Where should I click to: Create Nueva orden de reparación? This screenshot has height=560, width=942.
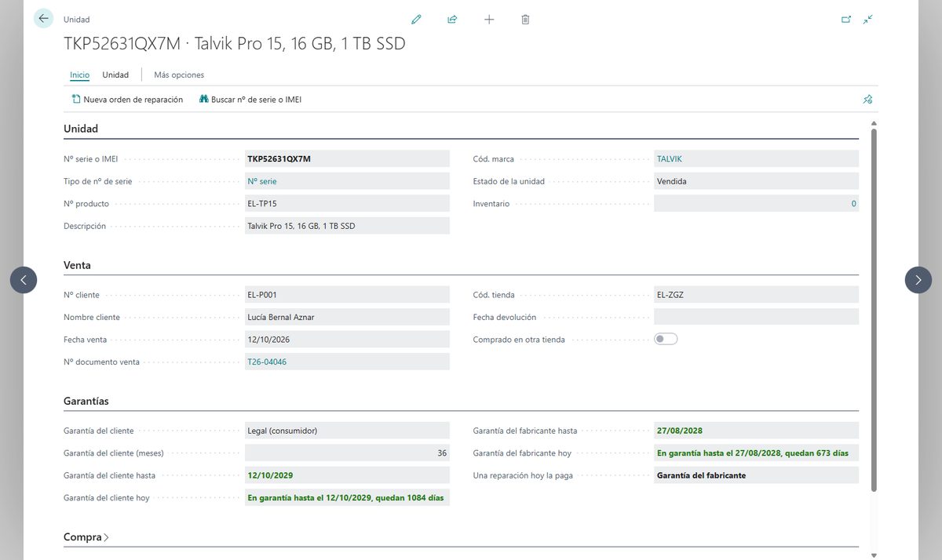point(127,100)
